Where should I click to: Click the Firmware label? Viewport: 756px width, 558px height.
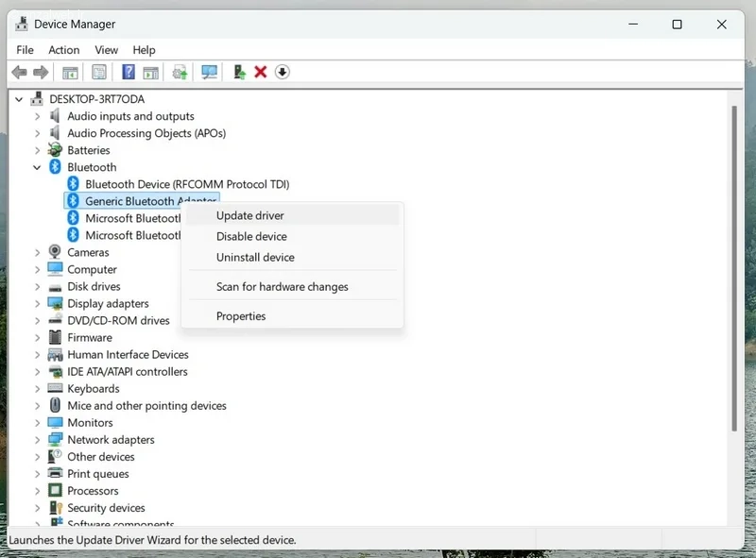click(90, 337)
